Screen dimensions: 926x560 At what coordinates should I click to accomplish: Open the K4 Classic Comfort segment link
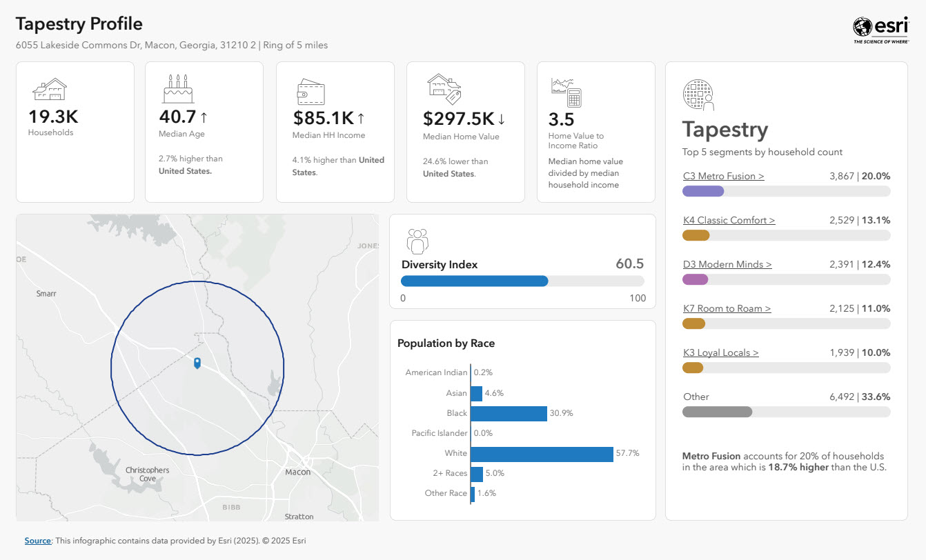pos(729,220)
